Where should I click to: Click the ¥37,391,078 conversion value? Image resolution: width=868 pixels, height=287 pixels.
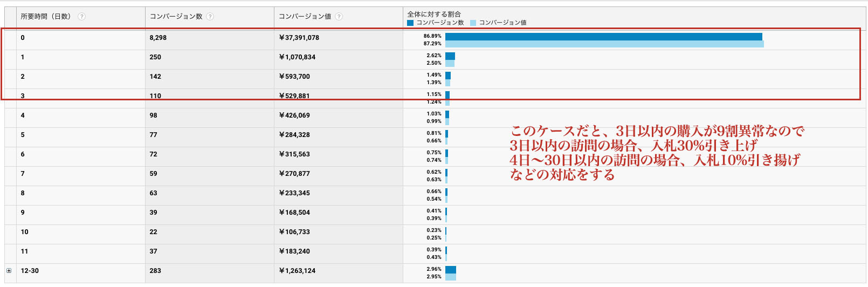pyautogui.click(x=299, y=38)
